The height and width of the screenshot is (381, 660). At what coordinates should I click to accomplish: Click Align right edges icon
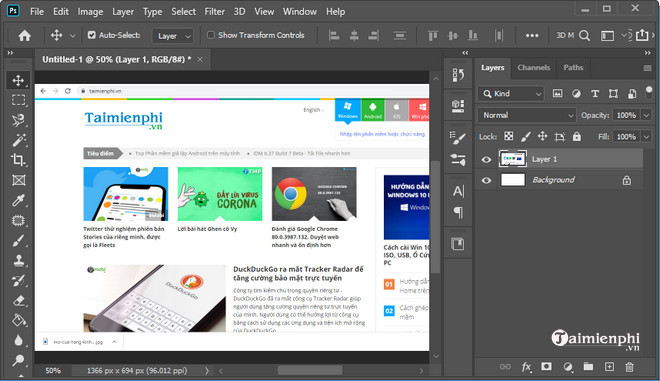373,36
